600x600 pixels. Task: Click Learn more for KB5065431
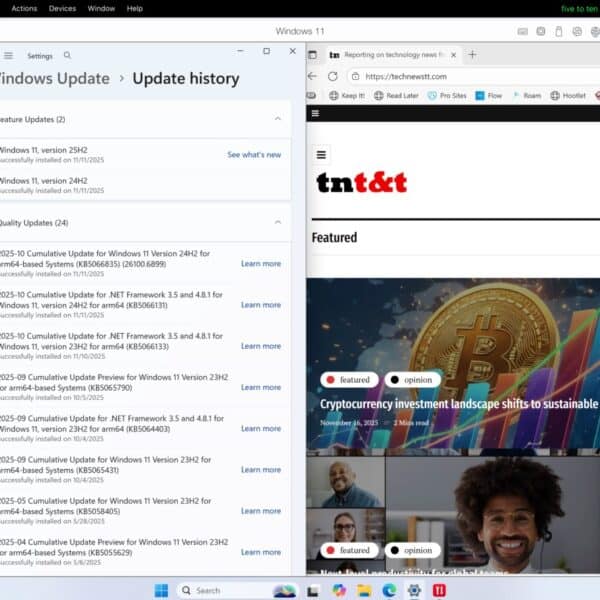point(261,470)
